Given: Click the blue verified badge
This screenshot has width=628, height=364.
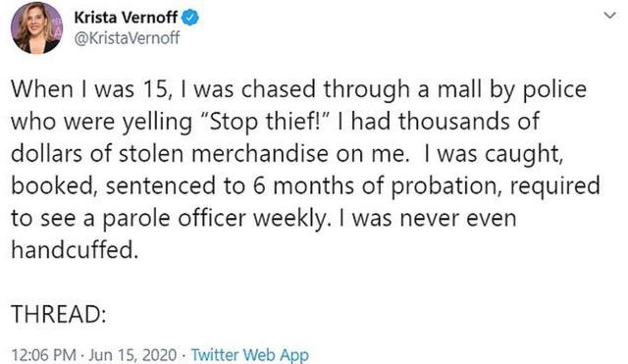Looking at the screenshot, I should pos(190,18).
